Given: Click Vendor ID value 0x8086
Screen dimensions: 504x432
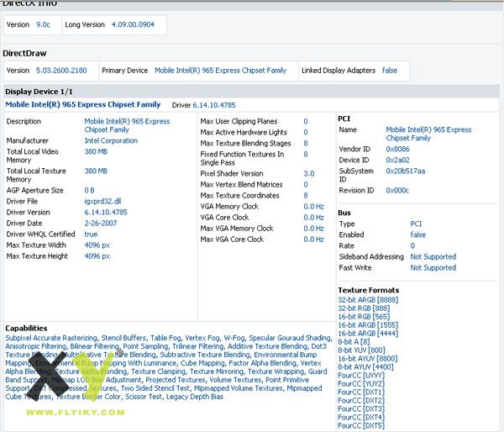Looking at the screenshot, I should (x=397, y=149).
